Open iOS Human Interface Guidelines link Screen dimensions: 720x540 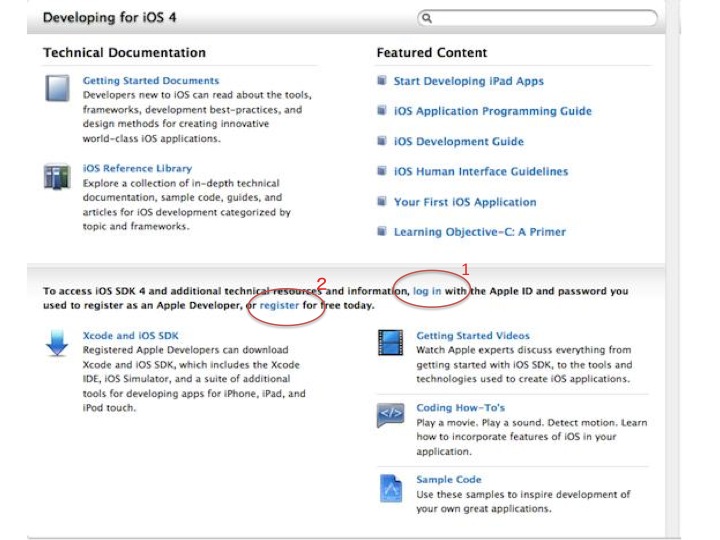[480, 171]
